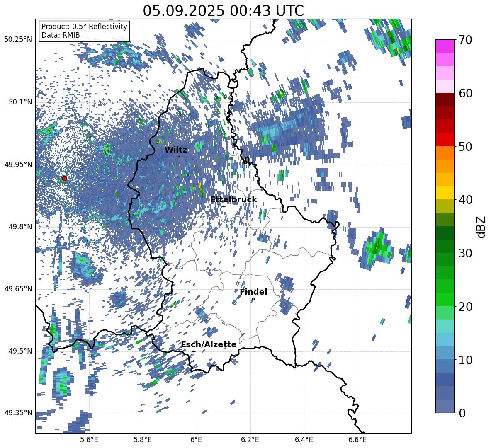Screen dimensions: 491x448
Task: Click the Esch/Alzette city label
Action: coord(209,344)
